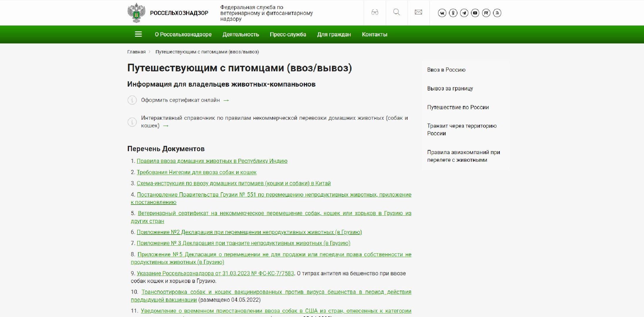Open the Rutube channel icon
Viewport: 644px width, 317px height.
486,13
